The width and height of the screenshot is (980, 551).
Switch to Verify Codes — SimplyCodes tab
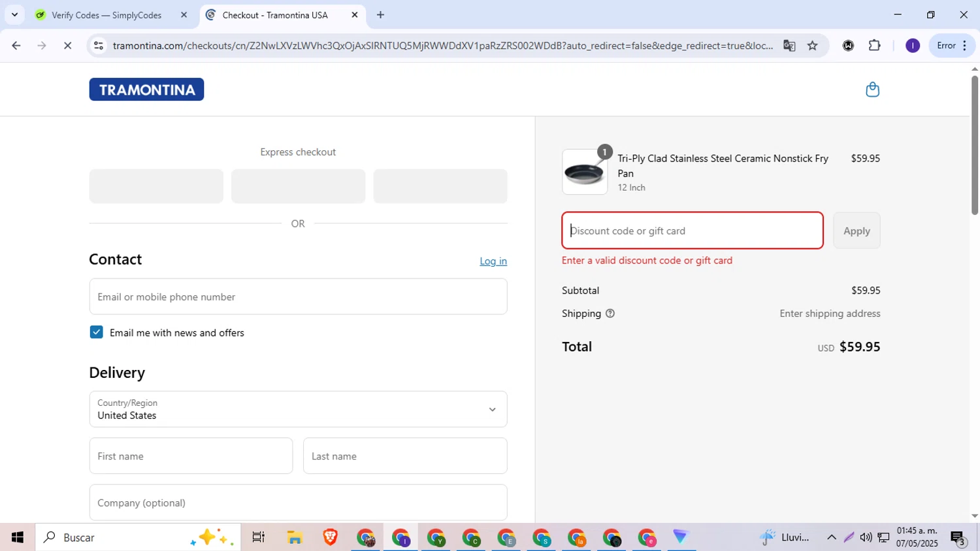pyautogui.click(x=106, y=15)
